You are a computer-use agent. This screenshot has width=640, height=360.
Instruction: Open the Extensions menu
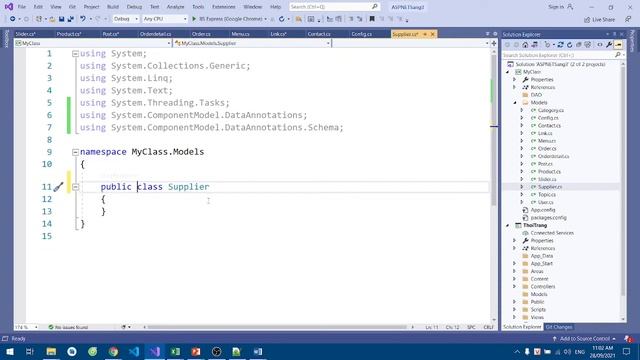click(x=224, y=7)
